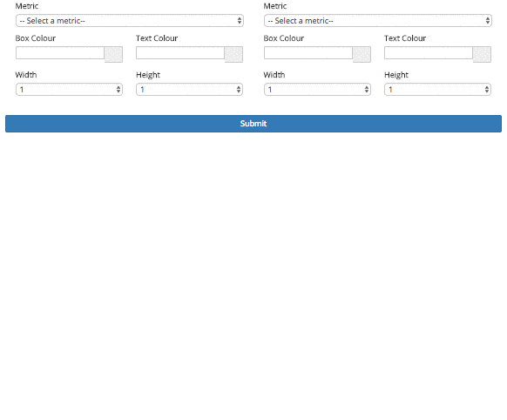Click the blue Submit button
Viewport: 507px width, 420px height.
point(253,124)
